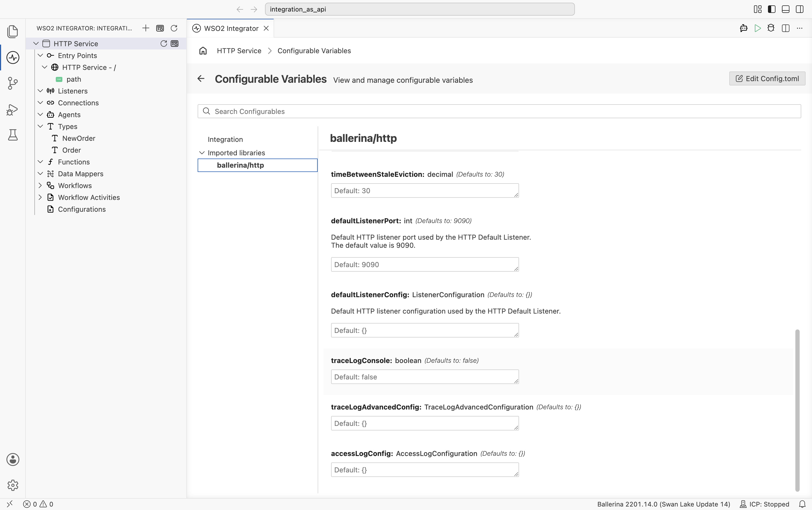
Task: Expand Workflows tree node
Action: point(40,185)
